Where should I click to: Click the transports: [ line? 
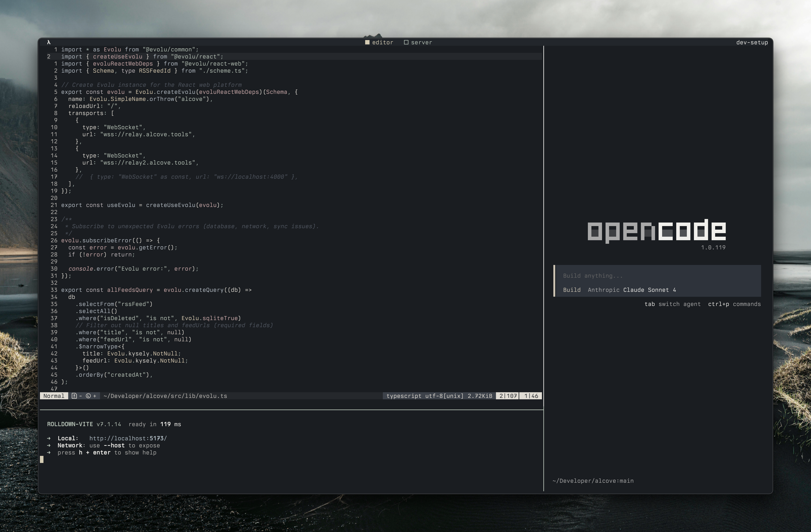pyautogui.click(x=91, y=113)
